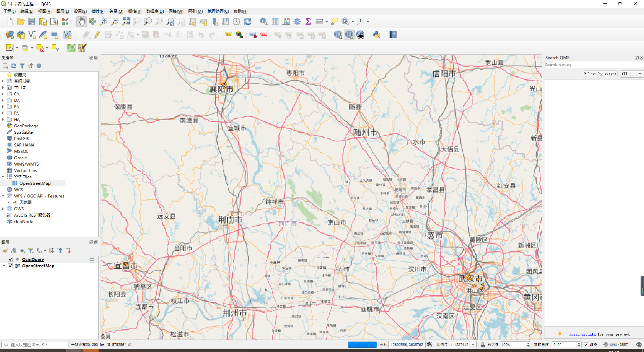
Task: Toggle the Render checkbox in the status bar
Action: 586,345
